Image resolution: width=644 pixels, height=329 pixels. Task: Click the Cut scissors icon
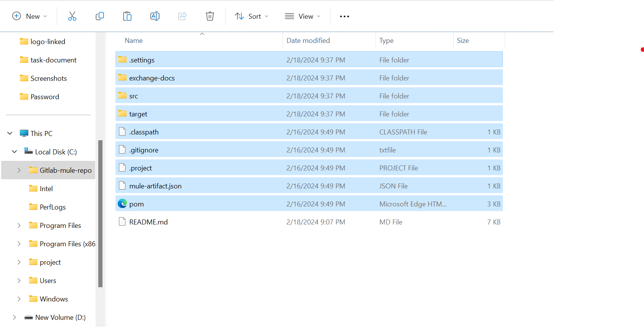pos(72,16)
